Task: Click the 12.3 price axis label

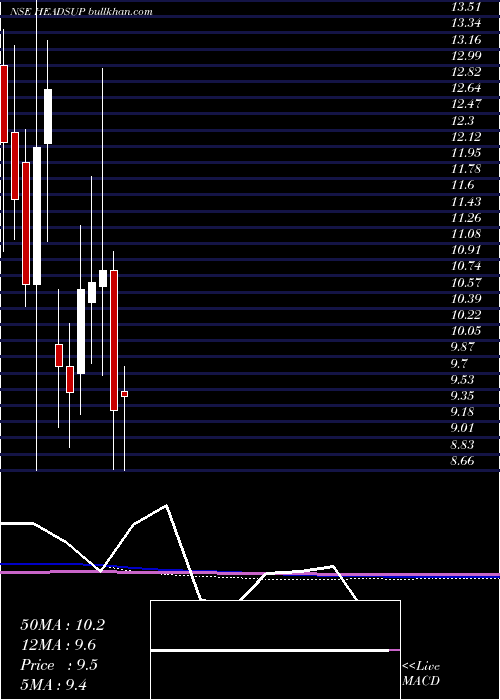Action: click(x=462, y=121)
